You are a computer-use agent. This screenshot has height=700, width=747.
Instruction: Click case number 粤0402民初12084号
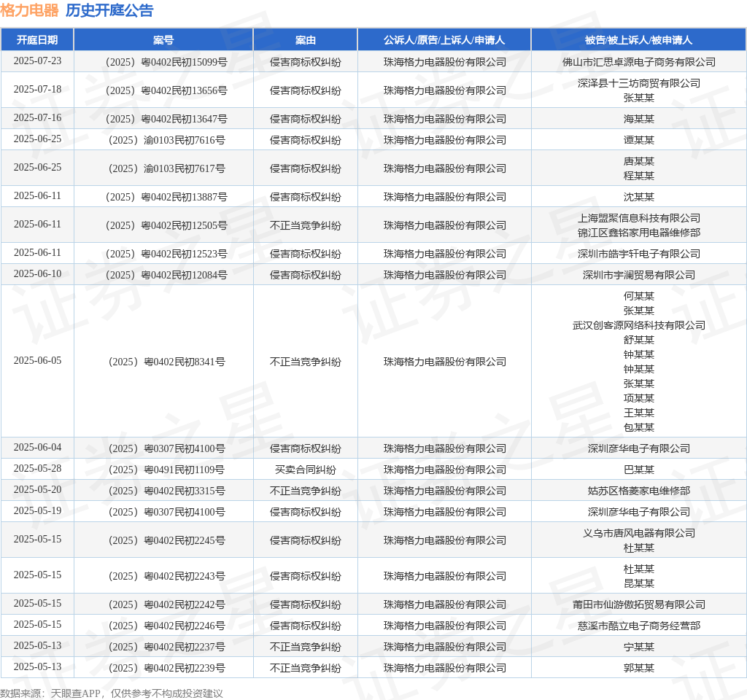(x=166, y=275)
